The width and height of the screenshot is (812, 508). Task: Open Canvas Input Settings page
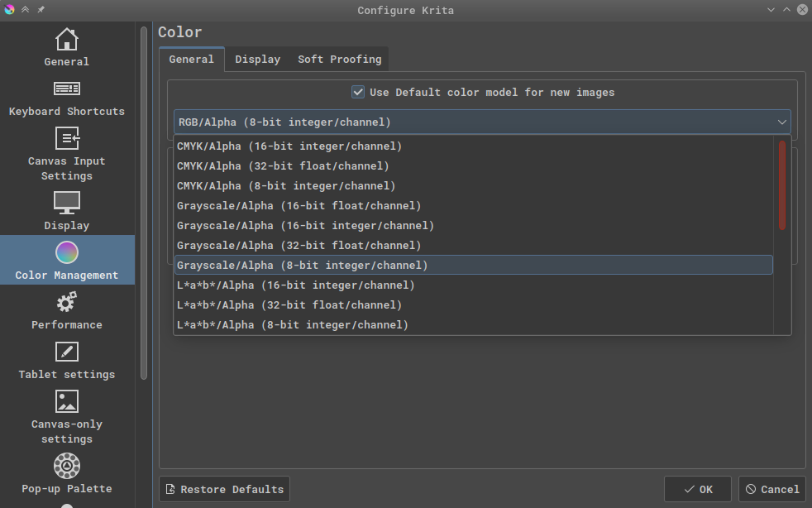[x=67, y=153]
